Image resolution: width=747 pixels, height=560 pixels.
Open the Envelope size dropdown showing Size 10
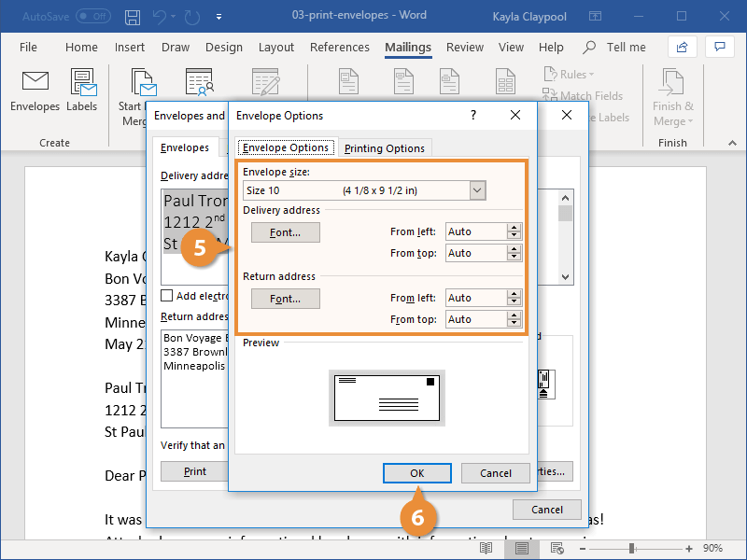point(477,189)
